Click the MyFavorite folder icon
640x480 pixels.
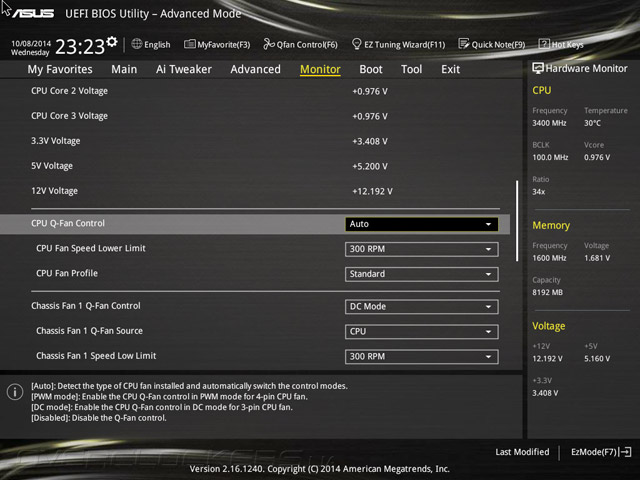click(x=189, y=44)
